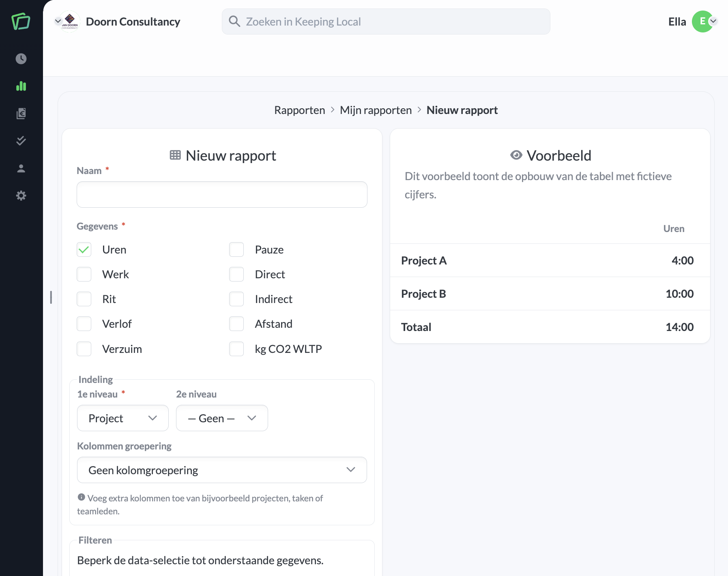Click the Totaal value 14:00
This screenshot has width=728, height=576.
pyautogui.click(x=679, y=327)
